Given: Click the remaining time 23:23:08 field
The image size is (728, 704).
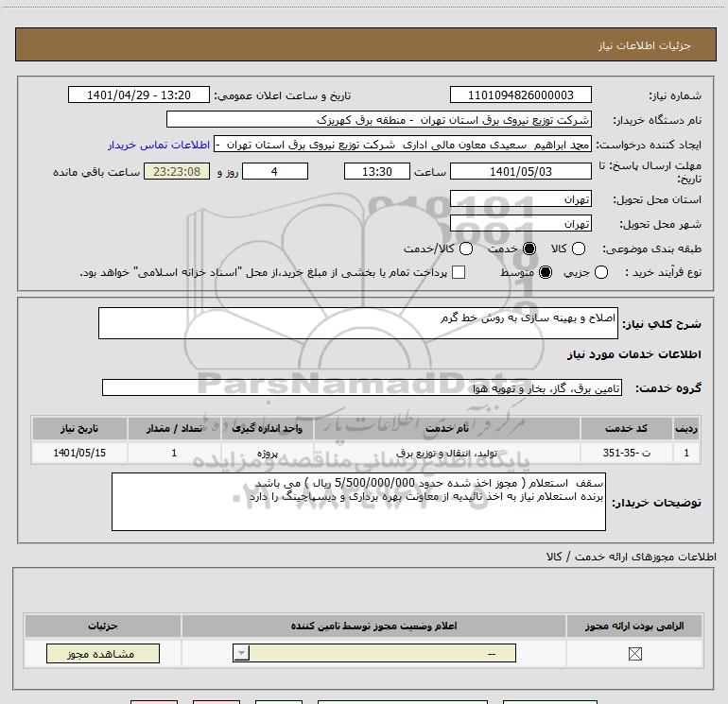Looking at the screenshot, I should pyautogui.click(x=177, y=172).
